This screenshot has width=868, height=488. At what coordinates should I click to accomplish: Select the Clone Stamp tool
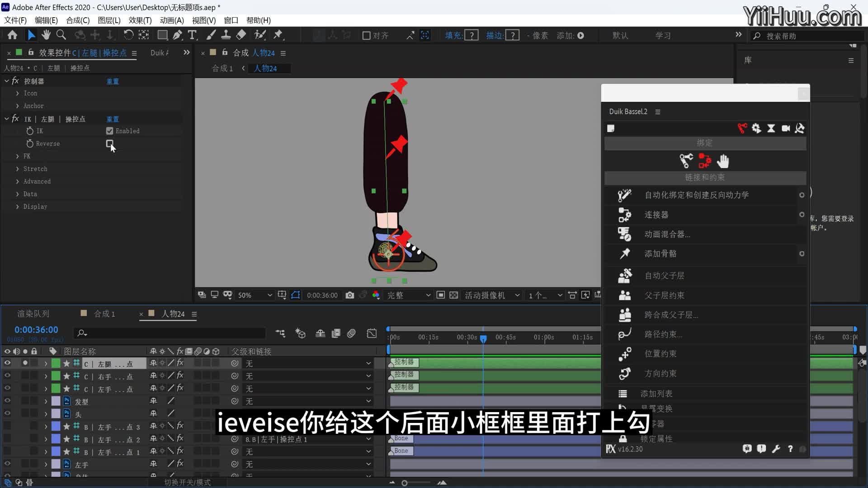pos(226,35)
